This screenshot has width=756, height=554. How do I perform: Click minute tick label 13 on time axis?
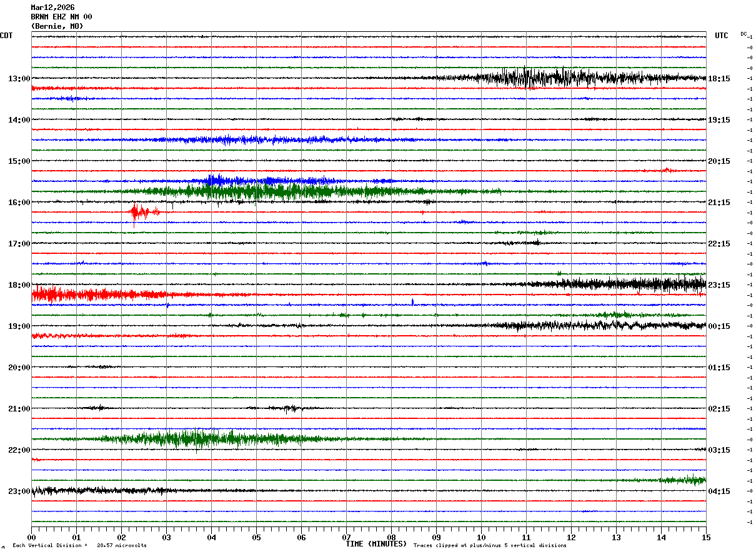coord(616,537)
